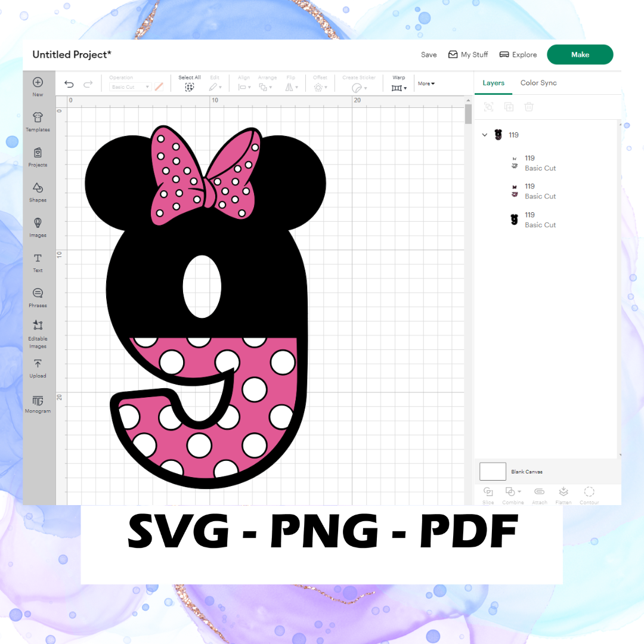Image resolution: width=644 pixels, height=644 pixels.
Task: Undo the last action
Action: pos(69,84)
